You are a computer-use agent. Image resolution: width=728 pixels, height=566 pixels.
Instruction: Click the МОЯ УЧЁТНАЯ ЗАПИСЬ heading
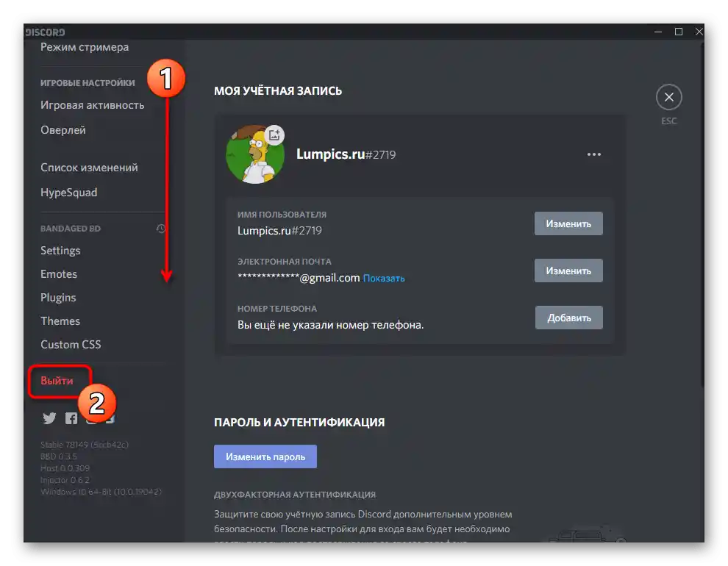pyautogui.click(x=278, y=91)
